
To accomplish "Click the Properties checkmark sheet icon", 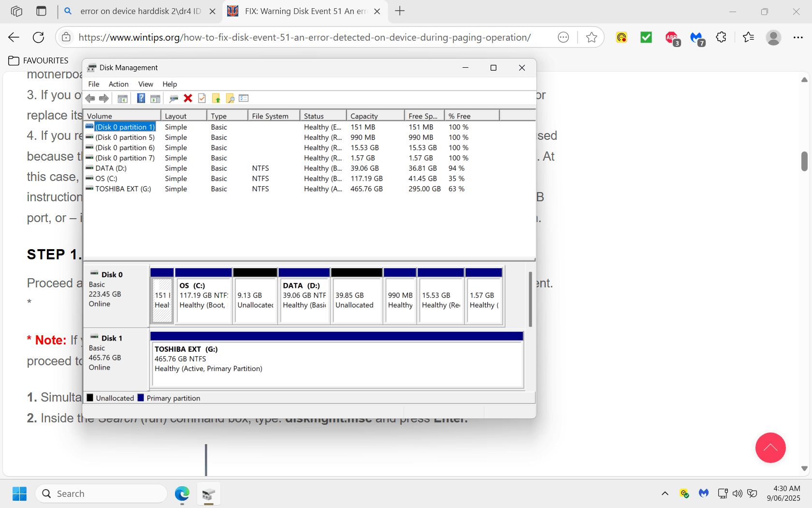I will click(202, 99).
